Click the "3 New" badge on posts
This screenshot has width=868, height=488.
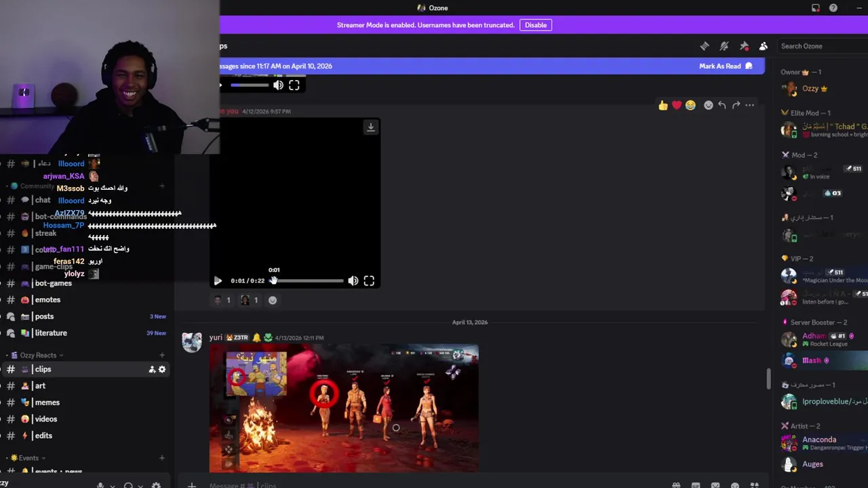(x=157, y=317)
